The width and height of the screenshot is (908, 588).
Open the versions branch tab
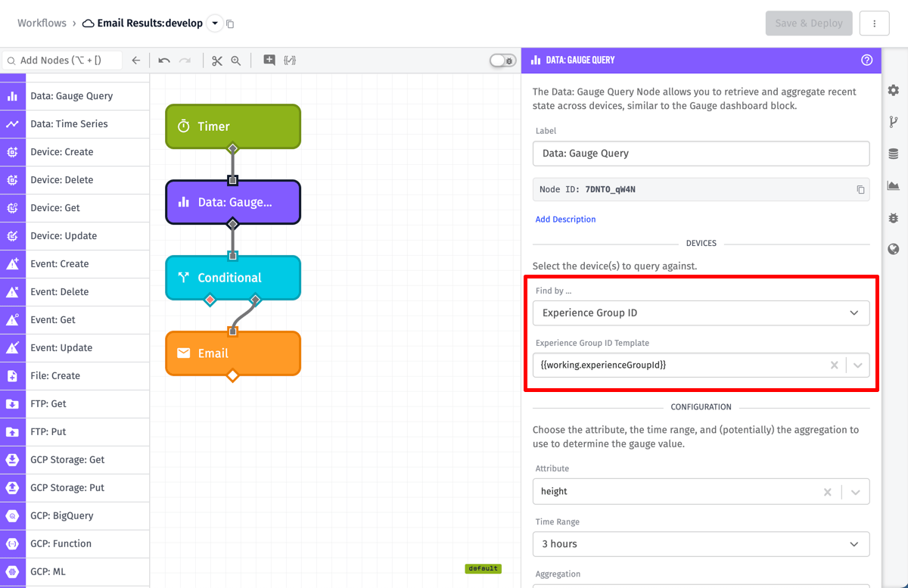tap(894, 122)
